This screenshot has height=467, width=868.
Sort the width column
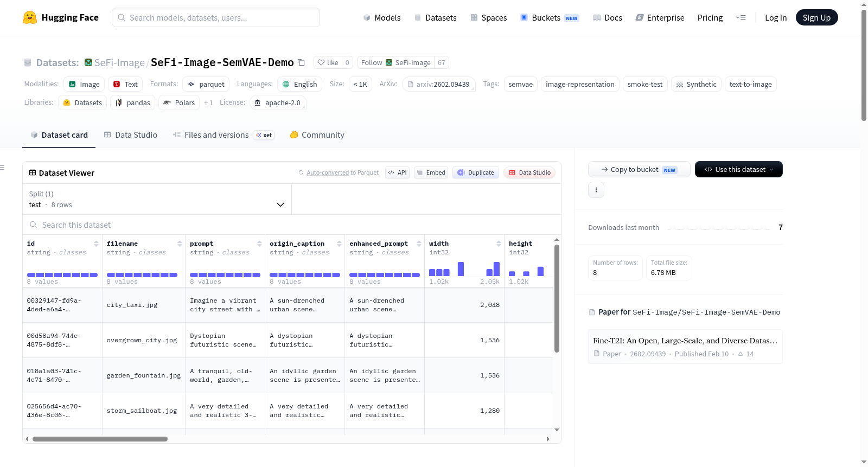[x=499, y=244]
